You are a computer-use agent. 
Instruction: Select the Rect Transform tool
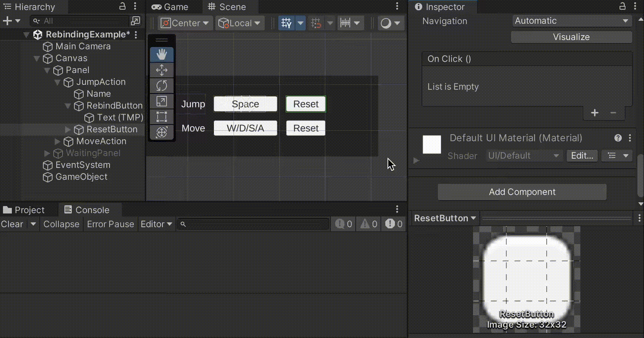tap(162, 117)
